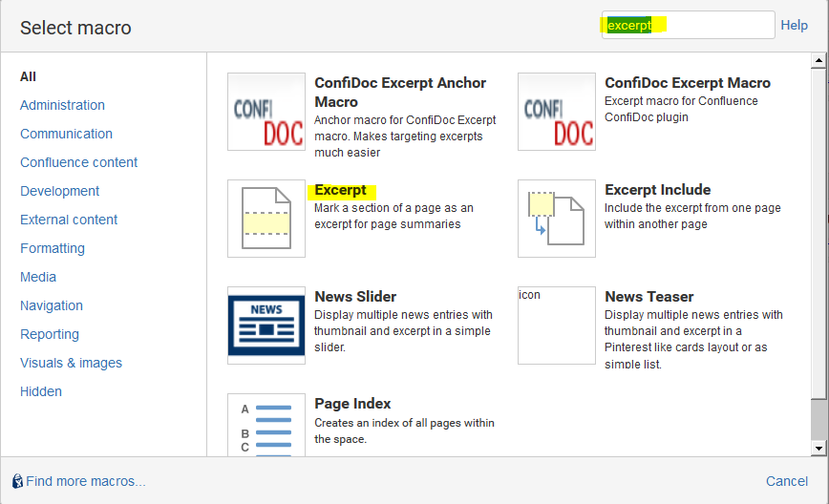Choose the Excerpt macro page icon
The image size is (829, 504).
pyautogui.click(x=266, y=219)
